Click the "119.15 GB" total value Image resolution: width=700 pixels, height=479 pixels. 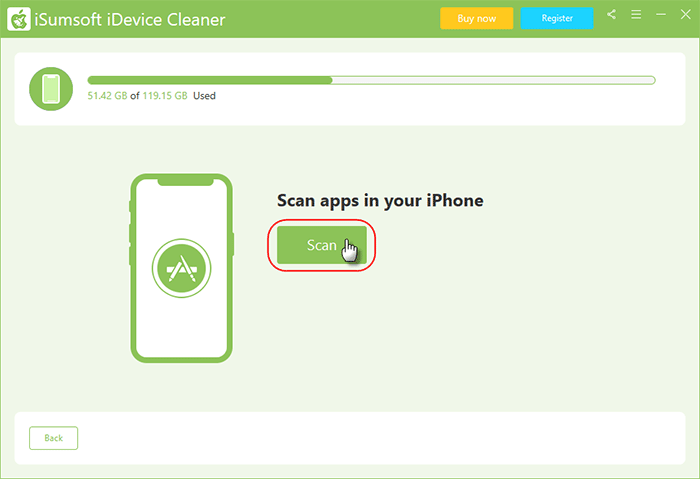pos(165,96)
